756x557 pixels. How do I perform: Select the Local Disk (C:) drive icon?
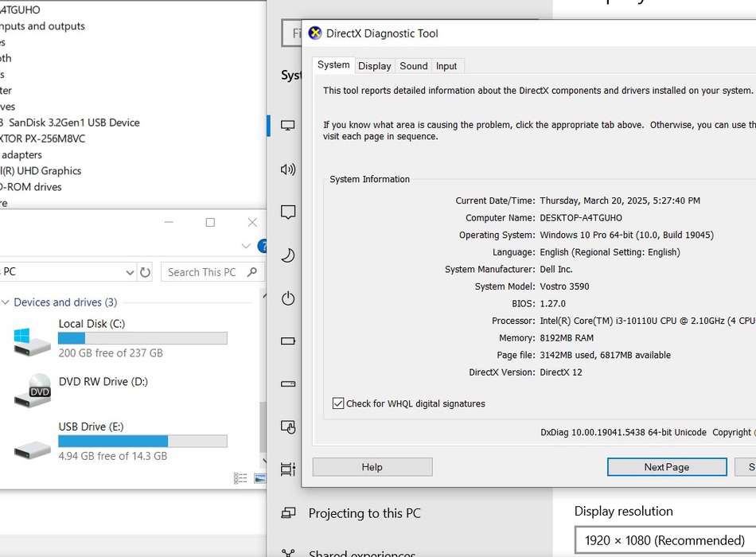coord(33,340)
